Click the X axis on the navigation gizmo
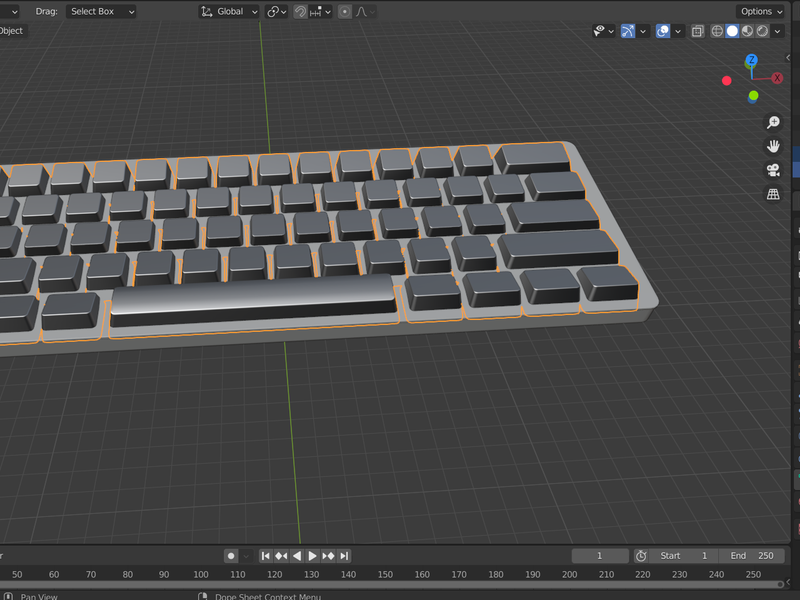800x600 pixels. (x=777, y=78)
